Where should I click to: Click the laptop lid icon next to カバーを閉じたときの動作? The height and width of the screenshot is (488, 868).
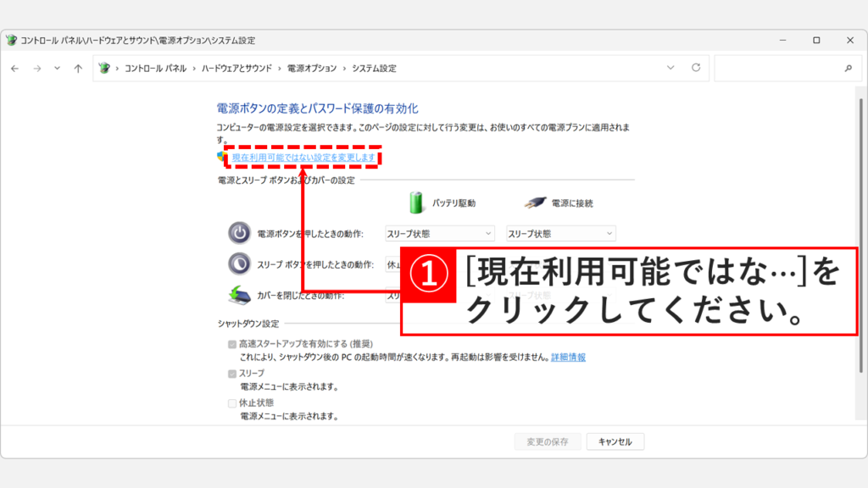point(239,296)
